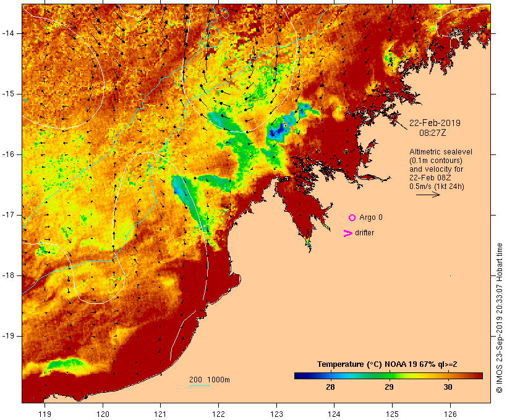Click the 'and velocity for' text
The width and height of the screenshot is (507, 420).
pyautogui.click(x=436, y=169)
